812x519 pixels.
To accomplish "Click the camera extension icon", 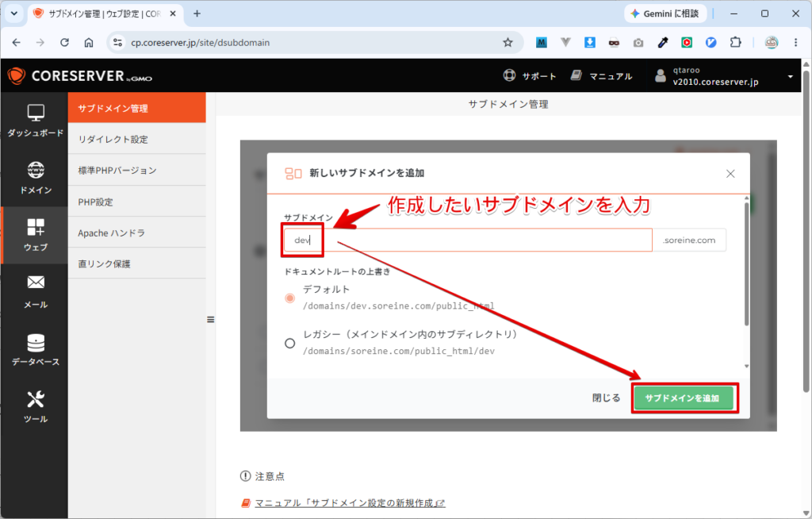I will [638, 43].
